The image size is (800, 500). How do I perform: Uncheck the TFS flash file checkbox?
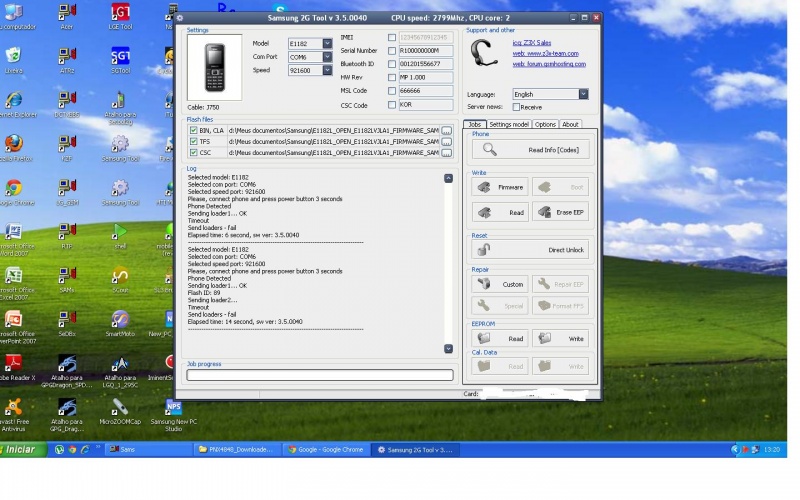(x=193, y=141)
